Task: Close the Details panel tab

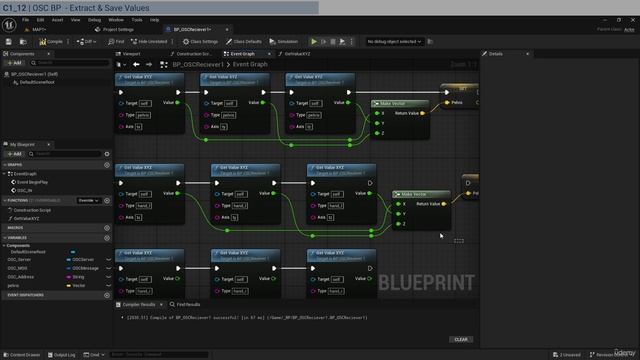Action: (527, 54)
